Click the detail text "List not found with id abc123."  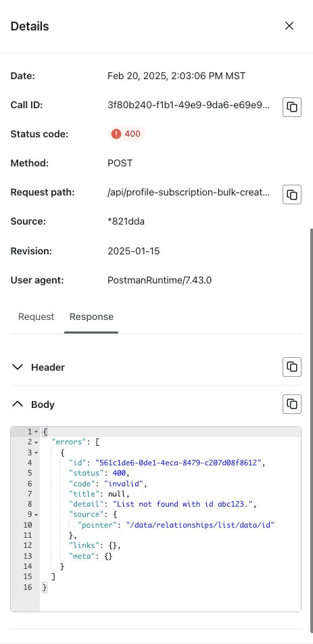(x=183, y=504)
